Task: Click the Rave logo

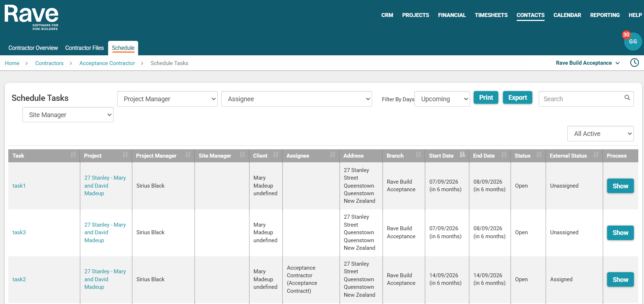Action: 31,17
